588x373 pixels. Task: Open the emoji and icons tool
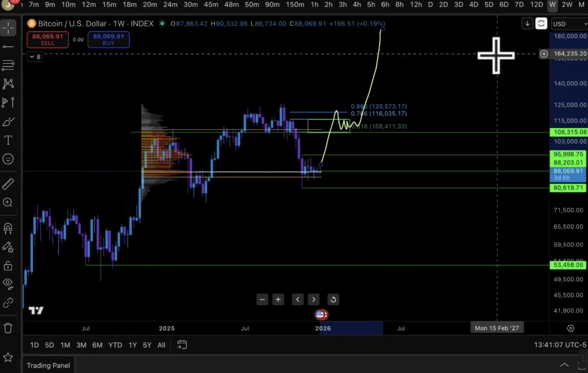[8, 159]
